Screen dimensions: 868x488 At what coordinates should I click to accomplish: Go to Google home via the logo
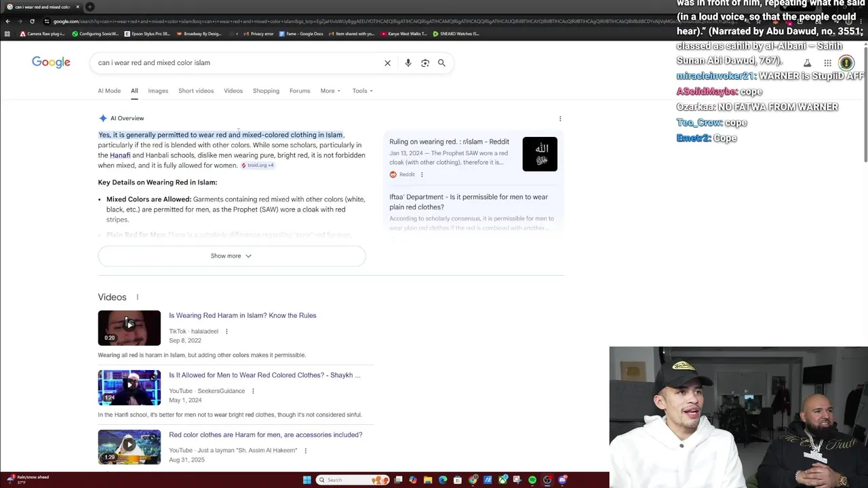[x=51, y=62]
